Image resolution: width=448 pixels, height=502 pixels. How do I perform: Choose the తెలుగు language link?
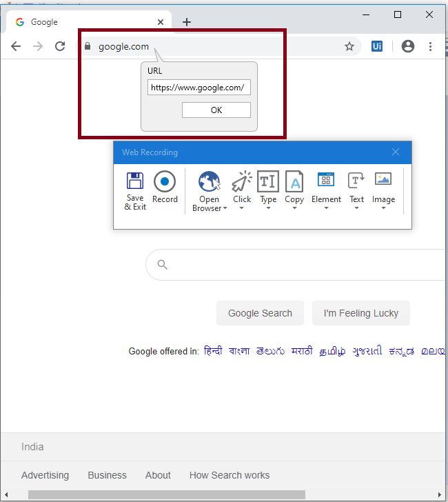pyautogui.click(x=270, y=351)
